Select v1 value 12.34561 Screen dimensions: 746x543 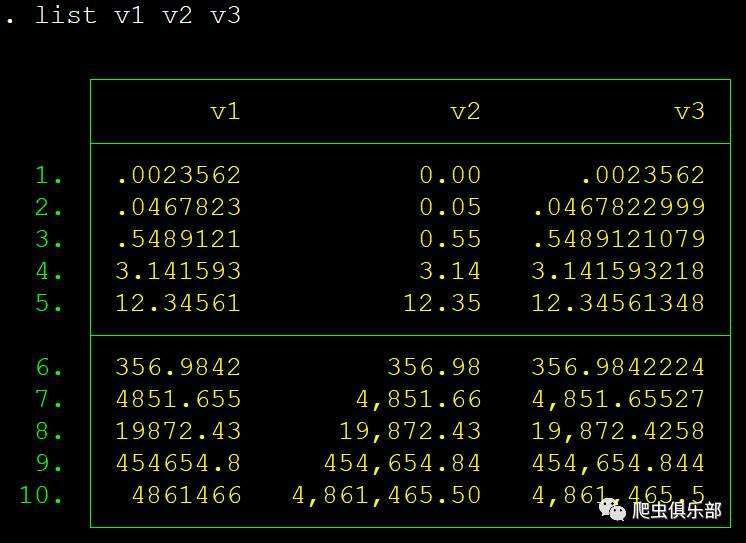tap(178, 303)
